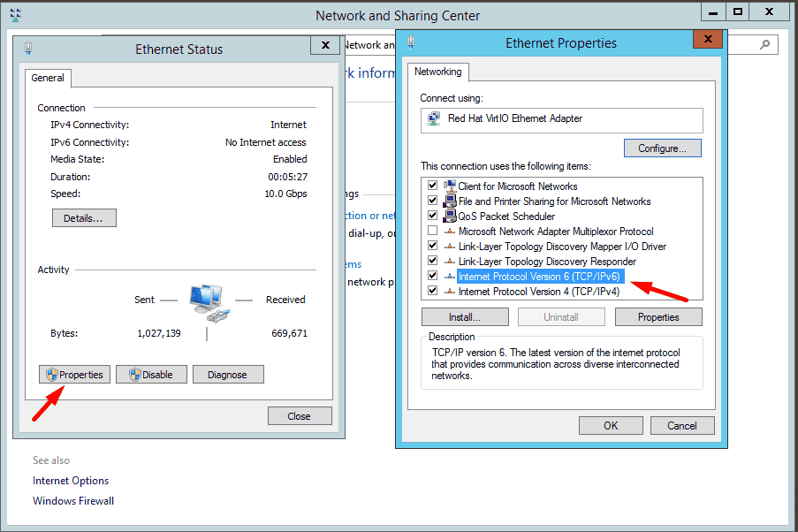Enable Microsoft Network Adapter Multiplexor Protocol checkbox
The height and width of the screenshot is (532, 798).
[432, 232]
